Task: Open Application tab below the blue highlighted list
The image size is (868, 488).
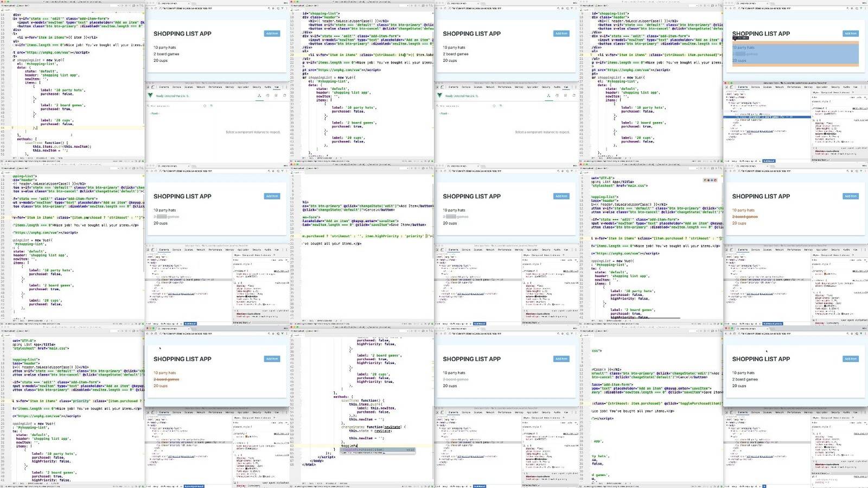Action: pyautogui.click(x=822, y=87)
